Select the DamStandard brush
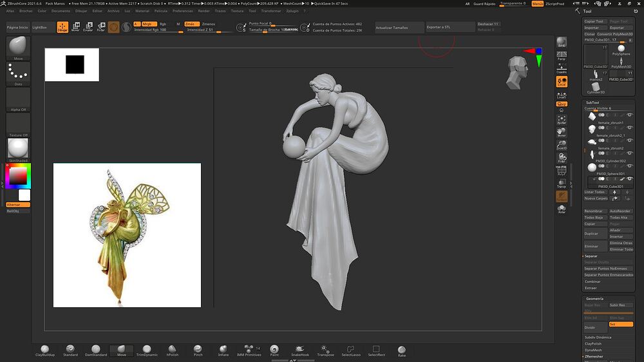Image resolution: width=644 pixels, height=362 pixels. coord(96,350)
